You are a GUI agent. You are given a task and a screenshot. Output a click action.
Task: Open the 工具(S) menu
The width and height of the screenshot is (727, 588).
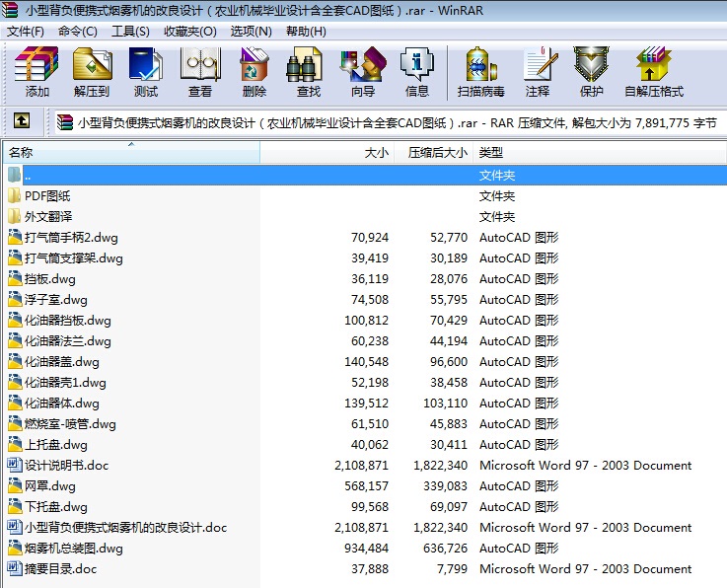pos(130,31)
